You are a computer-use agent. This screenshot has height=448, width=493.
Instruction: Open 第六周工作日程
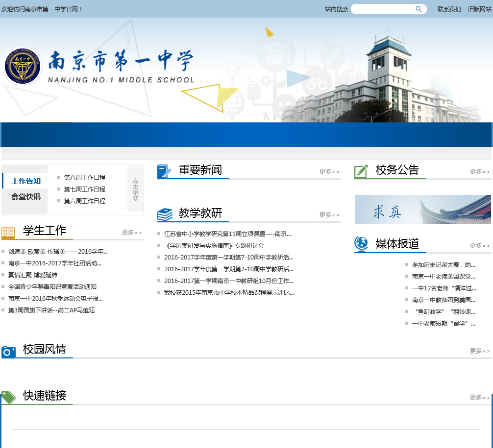(x=85, y=201)
